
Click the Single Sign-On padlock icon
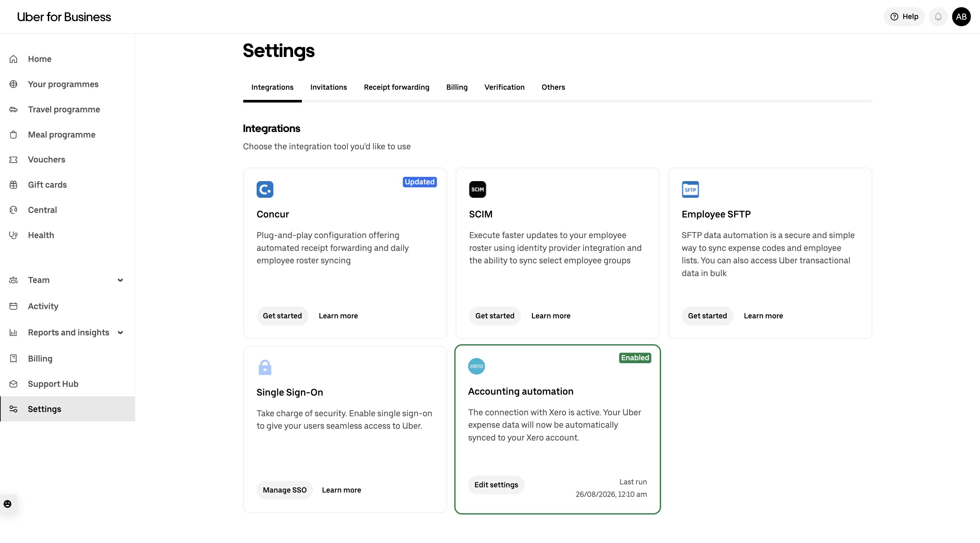tap(265, 367)
